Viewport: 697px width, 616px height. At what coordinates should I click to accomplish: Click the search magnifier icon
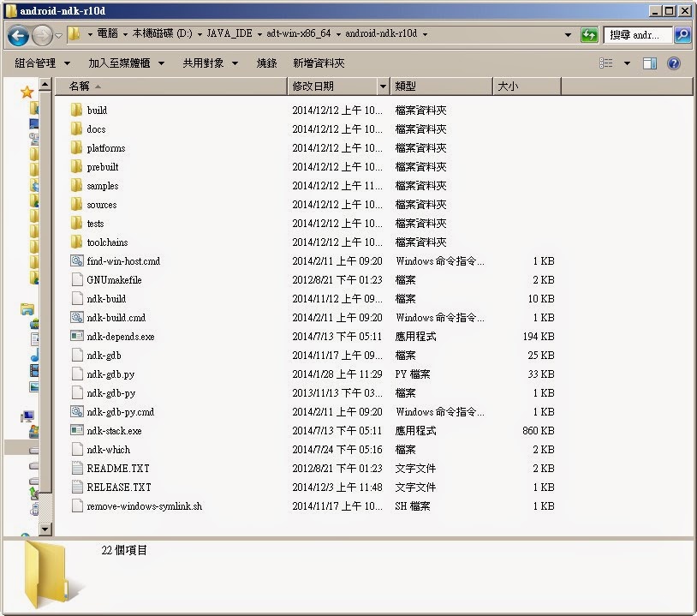(682, 34)
